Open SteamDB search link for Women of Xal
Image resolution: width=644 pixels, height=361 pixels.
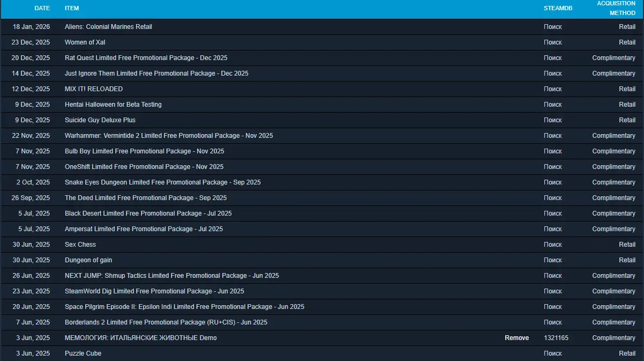click(552, 42)
